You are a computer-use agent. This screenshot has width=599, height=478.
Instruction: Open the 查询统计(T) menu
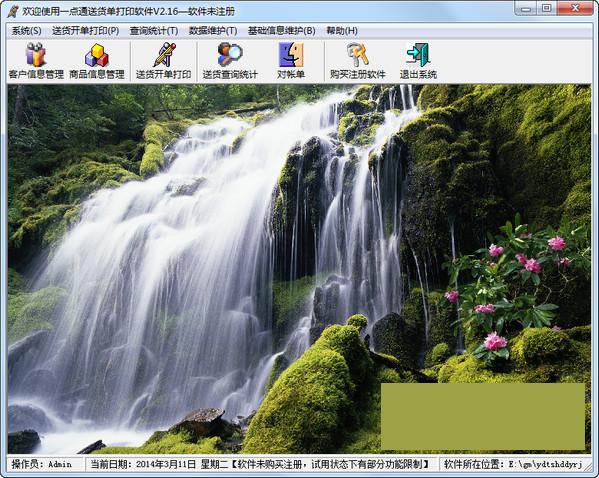click(x=154, y=31)
